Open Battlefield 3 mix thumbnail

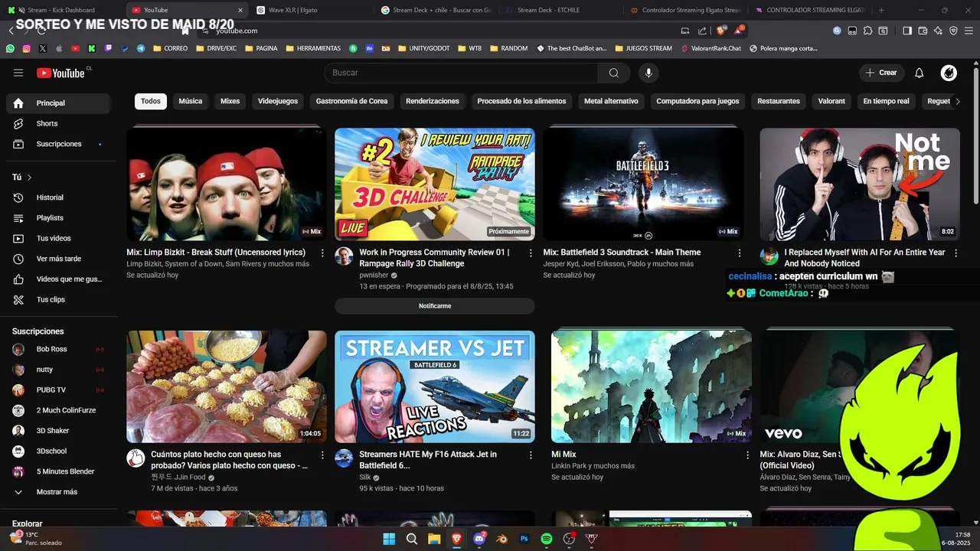[x=643, y=184]
